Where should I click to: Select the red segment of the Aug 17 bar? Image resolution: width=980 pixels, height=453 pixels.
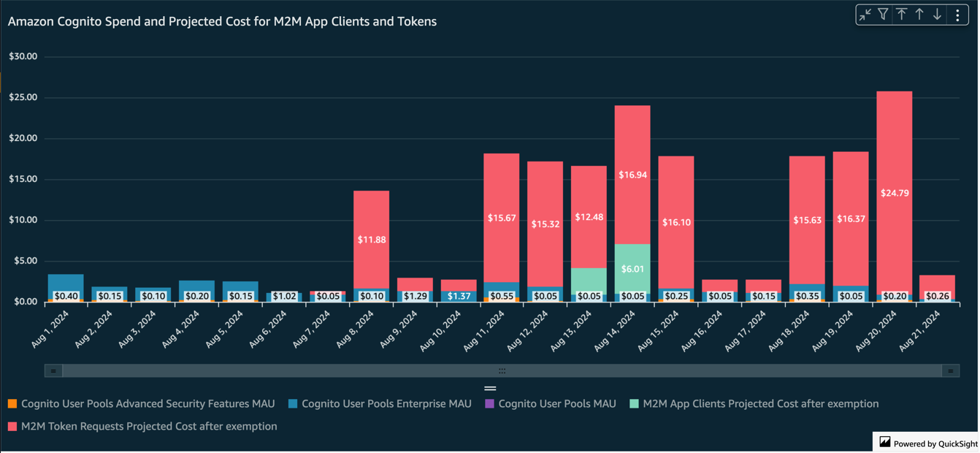(x=763, y=286)
